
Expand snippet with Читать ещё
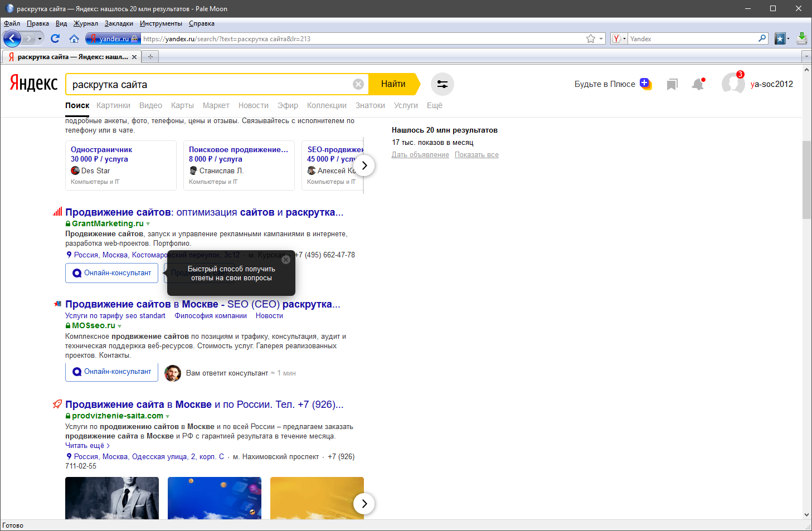(x=87, y=446)
